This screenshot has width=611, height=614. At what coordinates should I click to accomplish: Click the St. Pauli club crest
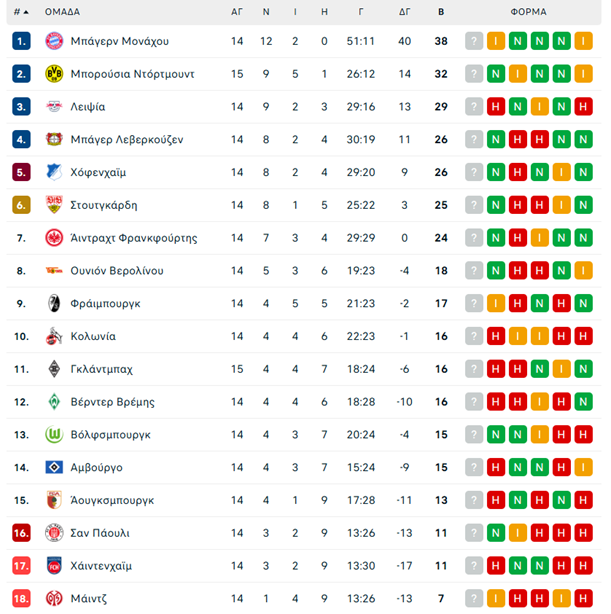pos(54,533)
